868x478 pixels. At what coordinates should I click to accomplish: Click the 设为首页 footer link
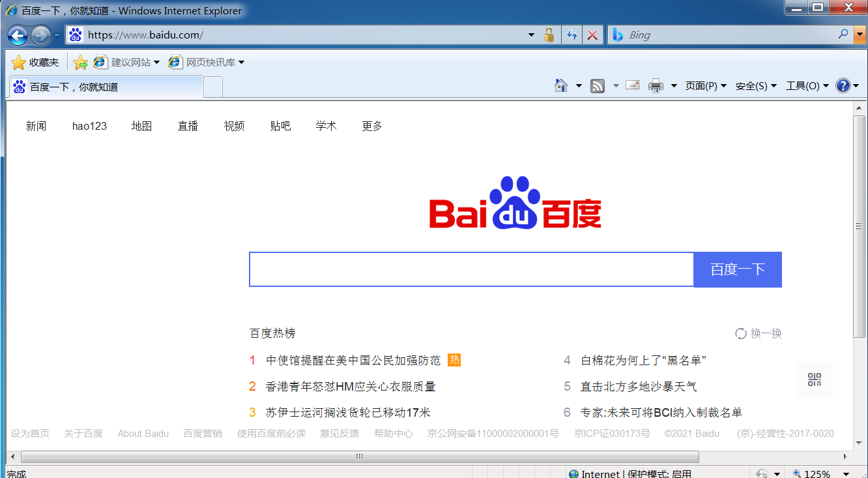[x=30, y=434]
